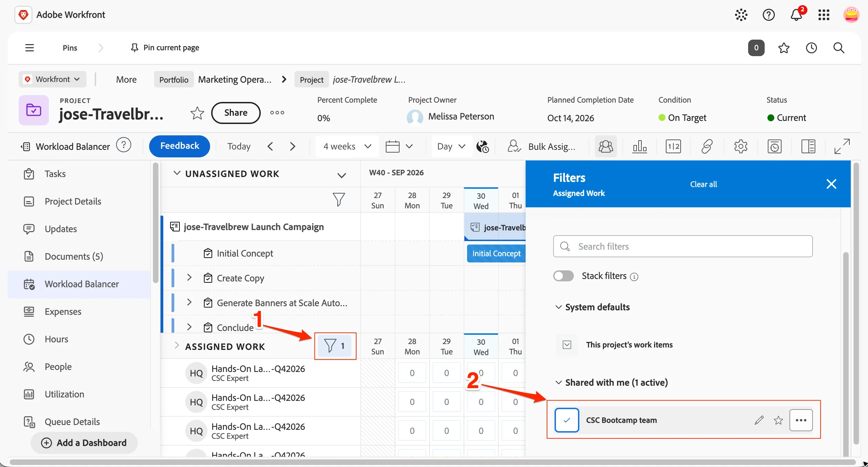The width and height of the screenshot is (868, 467).
Task: Click the Feedback button
Action: [x=179, y=146]
